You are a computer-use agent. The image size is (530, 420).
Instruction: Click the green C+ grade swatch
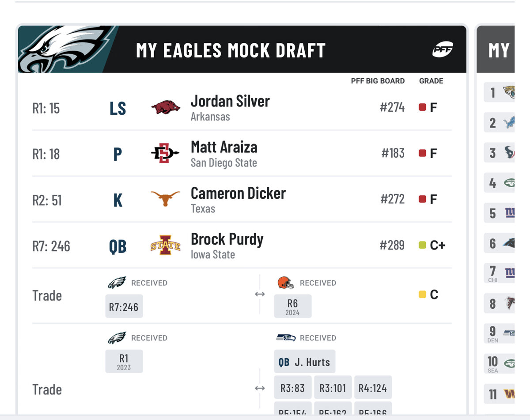pos(422,245)
